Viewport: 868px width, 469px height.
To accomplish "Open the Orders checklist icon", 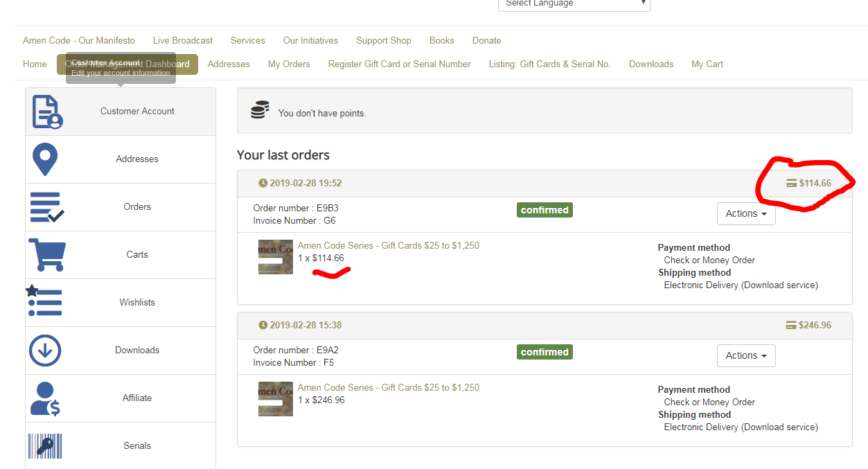I will [46, 207].
